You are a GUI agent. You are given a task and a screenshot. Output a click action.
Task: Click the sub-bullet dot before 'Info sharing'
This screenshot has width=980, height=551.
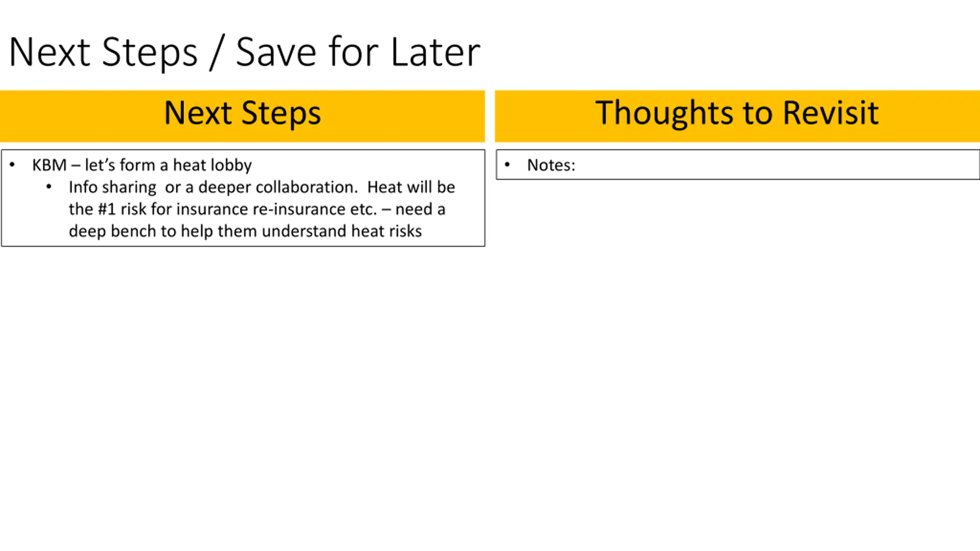point(49,187)
